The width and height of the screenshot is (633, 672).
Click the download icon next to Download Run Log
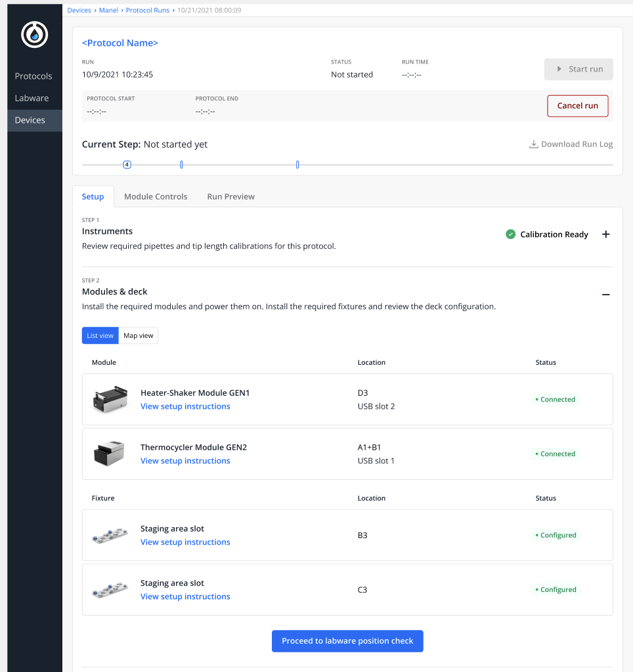533,144
